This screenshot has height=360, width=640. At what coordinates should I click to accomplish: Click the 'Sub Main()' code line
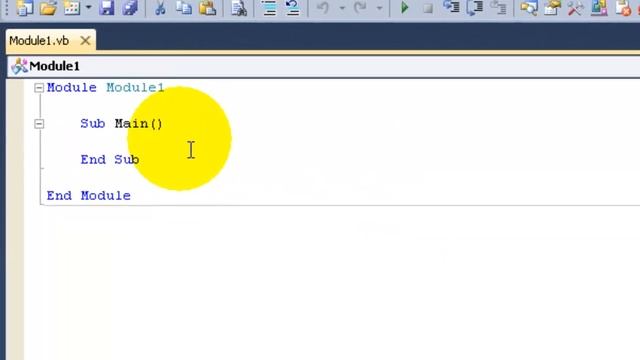122,124
